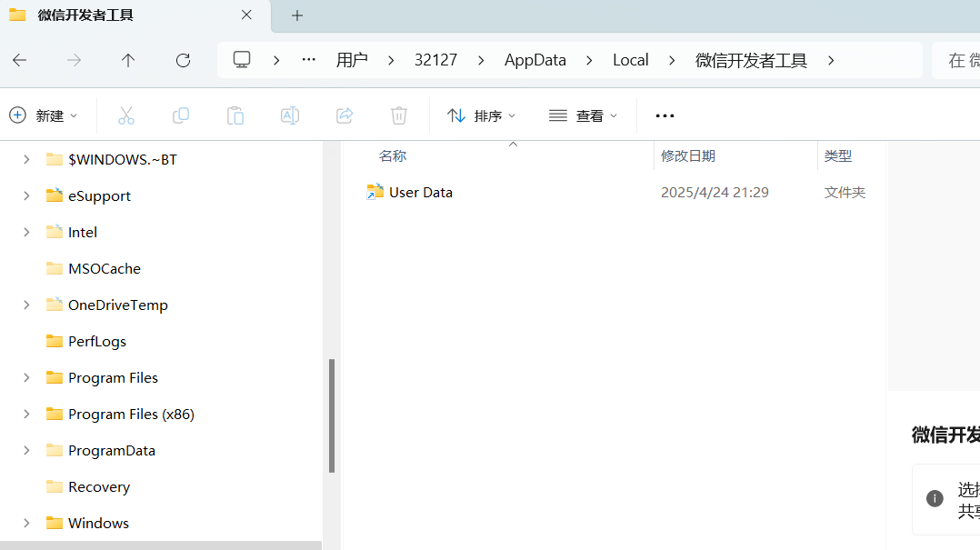This screenshot has height=550, width=980.
Task: Go up one folder level
Action: click(x=128, y=60)
